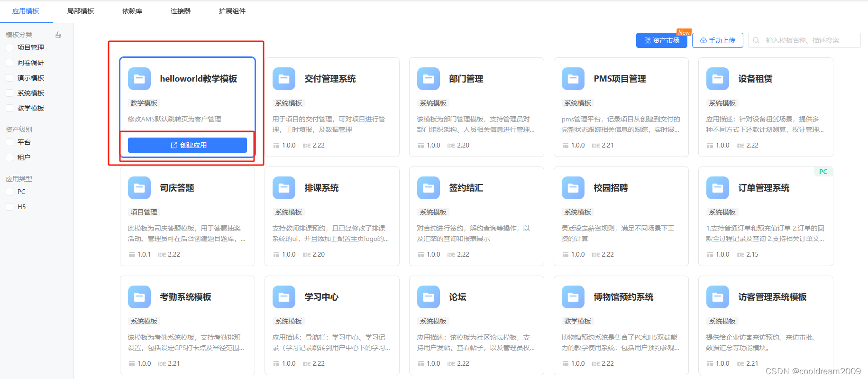This screenshot has height=379, width=868.
Task: Open the helloworld教学模板 title
Action: pyautogui.click(x=199, y=79)
